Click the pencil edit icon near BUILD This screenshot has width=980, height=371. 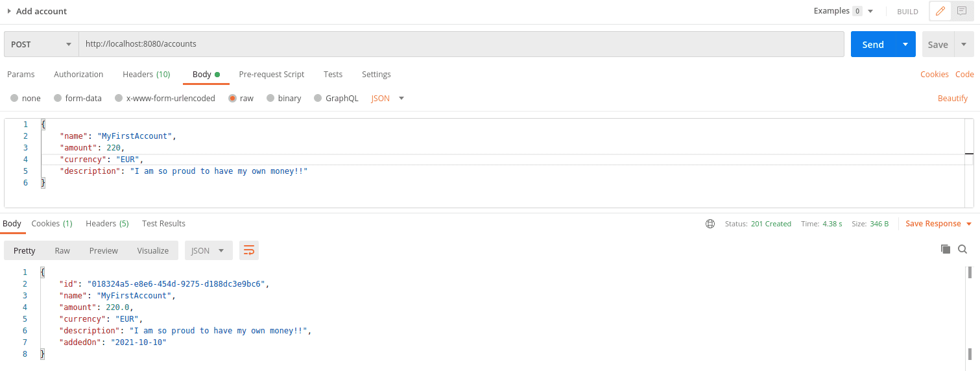[940, 11]
